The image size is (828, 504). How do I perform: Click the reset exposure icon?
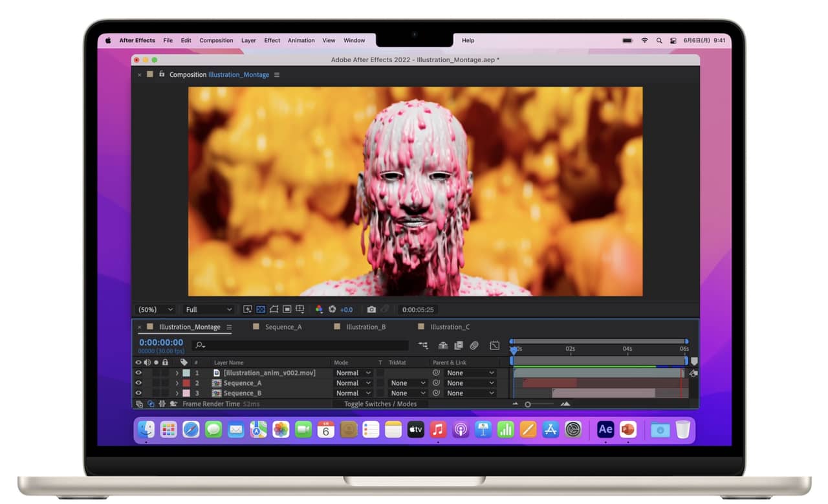click(x=332, y=310)
